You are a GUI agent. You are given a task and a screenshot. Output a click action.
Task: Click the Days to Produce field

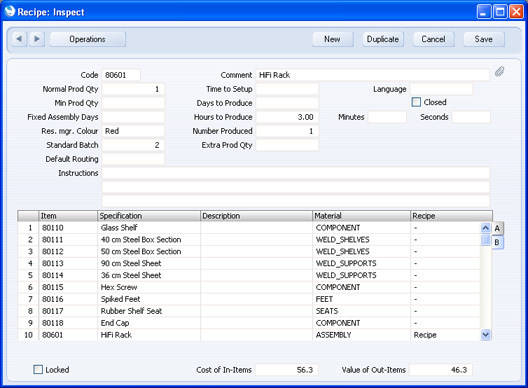pos(287,103)
